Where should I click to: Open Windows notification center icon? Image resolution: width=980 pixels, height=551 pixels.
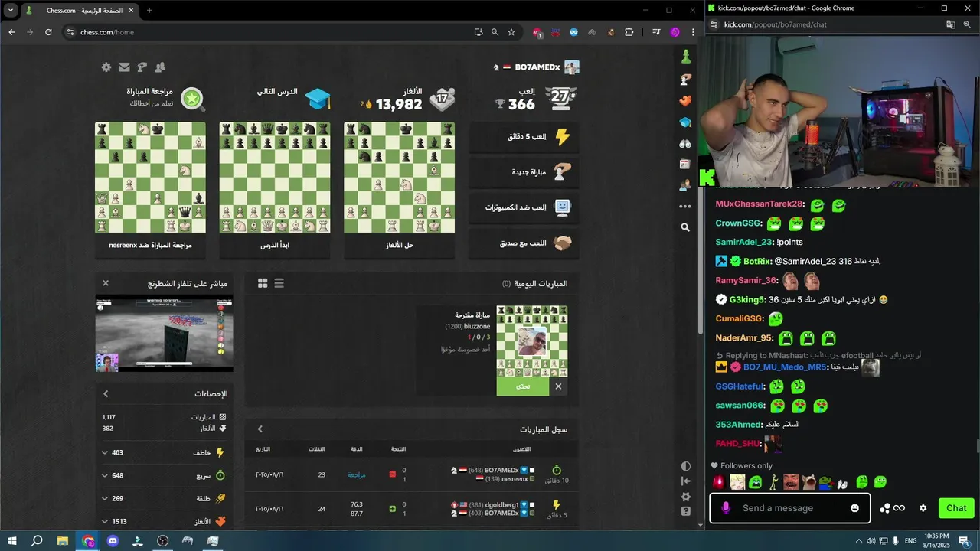tap(964, 541)
